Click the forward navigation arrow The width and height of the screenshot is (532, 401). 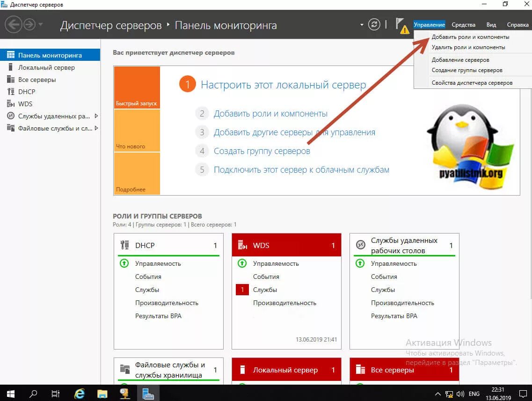(x=29, y=24)
